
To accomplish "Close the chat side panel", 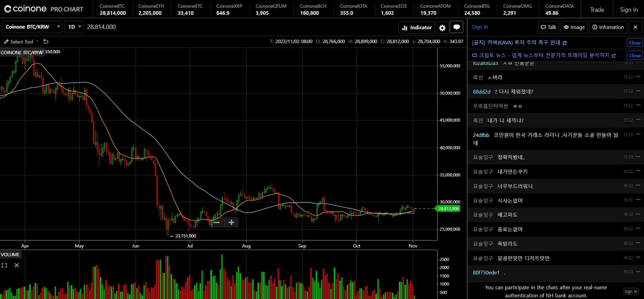I will (x=635, y=27).
